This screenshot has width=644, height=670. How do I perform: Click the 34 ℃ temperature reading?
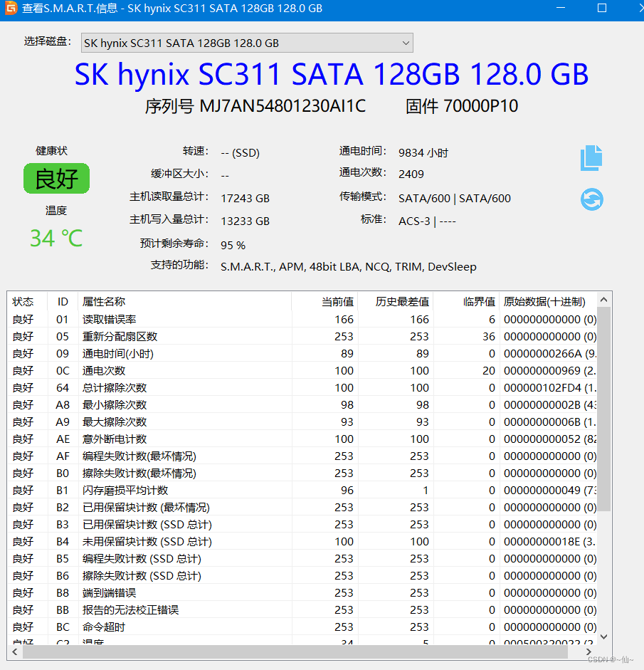pos(56,239)
